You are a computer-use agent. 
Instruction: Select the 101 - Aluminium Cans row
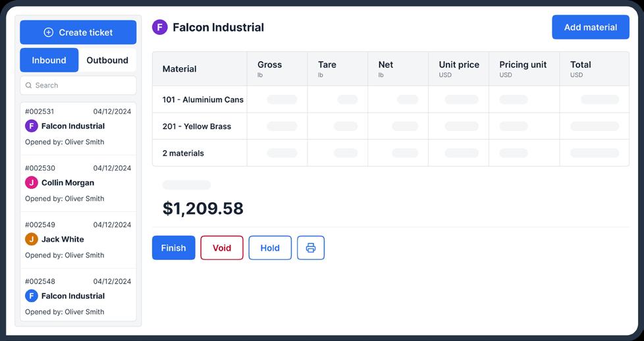[x=203, y=99]
